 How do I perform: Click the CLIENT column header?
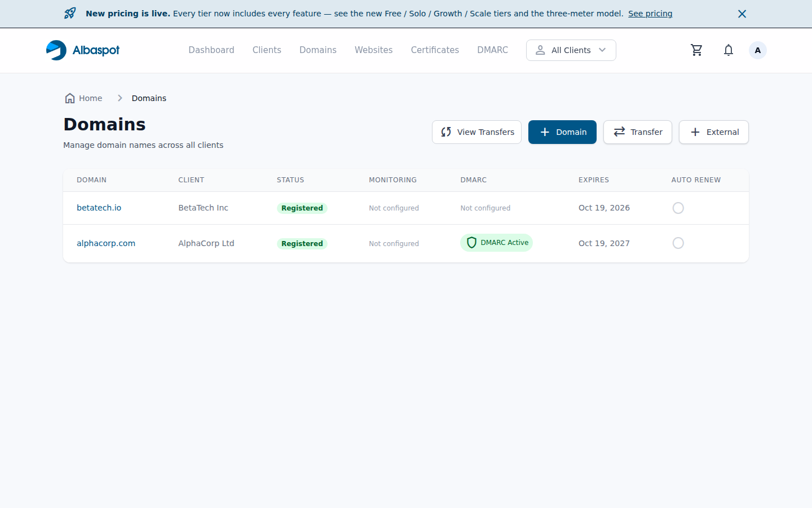(x=191, y=180)
